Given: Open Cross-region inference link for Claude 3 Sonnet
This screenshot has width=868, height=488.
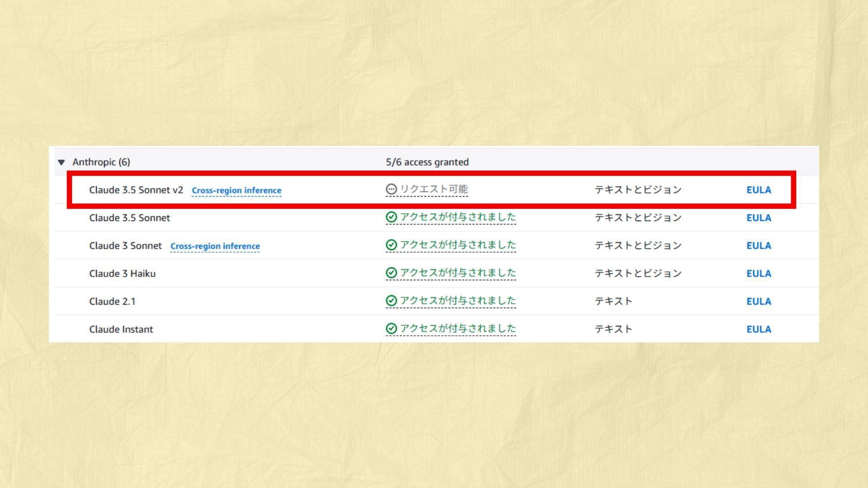Looking at the screenshot, I should (215, 246).
